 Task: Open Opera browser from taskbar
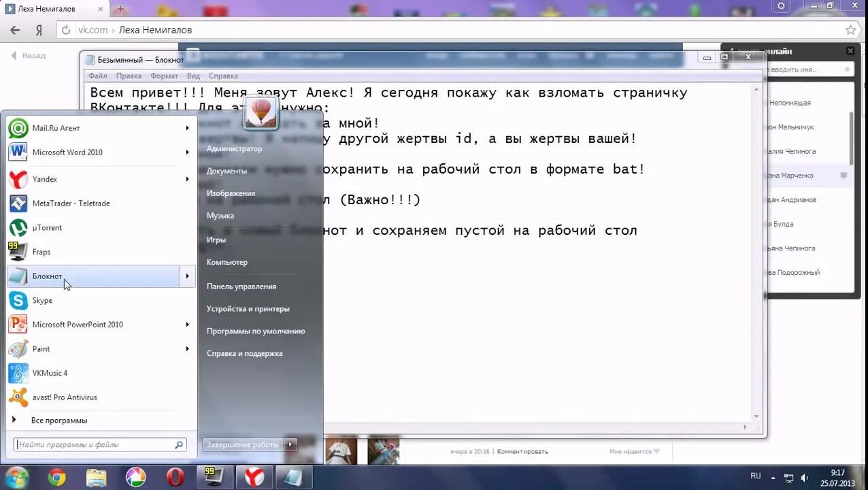pos(176,478)
